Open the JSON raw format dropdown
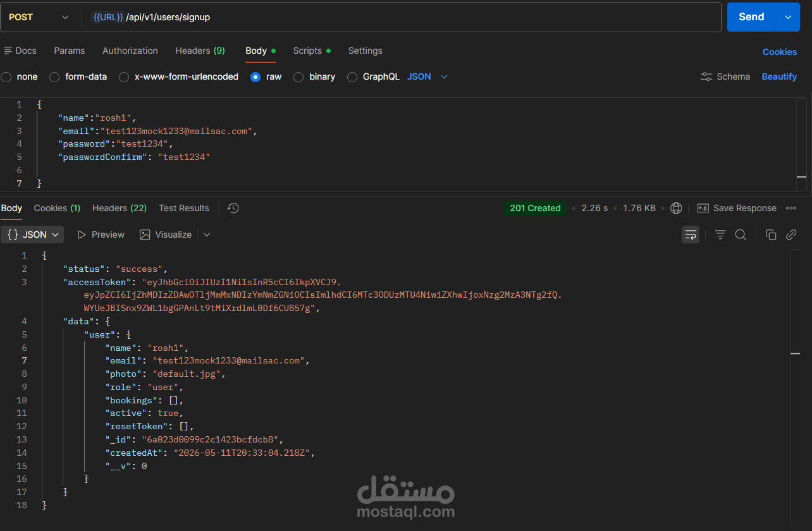This screenshot has height=531, width=812. (x=428, y=76)
